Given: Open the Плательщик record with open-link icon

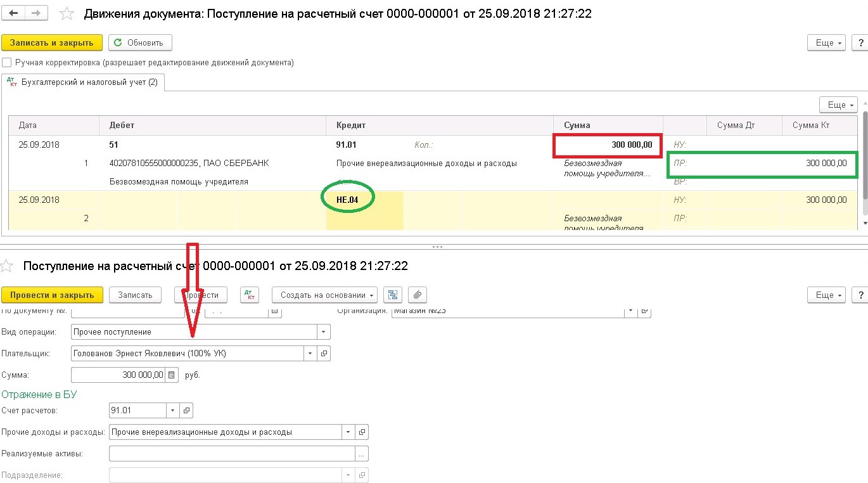Looking at the screenshot, I should tap(324, 353).
